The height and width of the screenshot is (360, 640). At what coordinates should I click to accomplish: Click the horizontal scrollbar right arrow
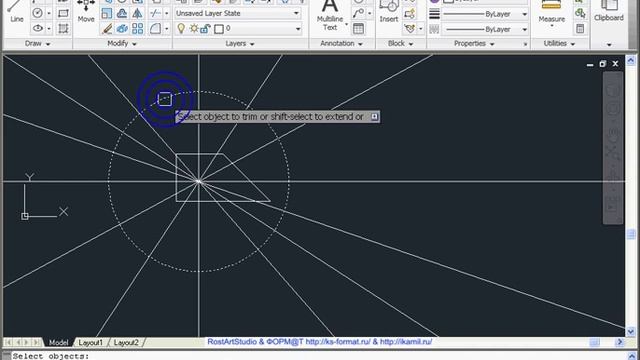620,342
